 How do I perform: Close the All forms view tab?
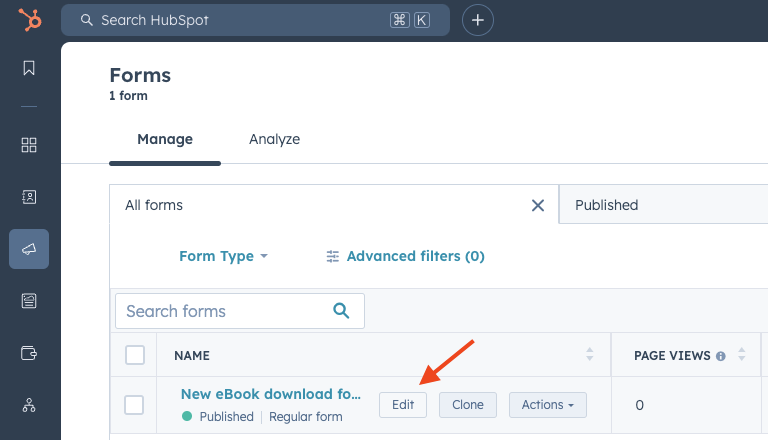tap(538, 205)
